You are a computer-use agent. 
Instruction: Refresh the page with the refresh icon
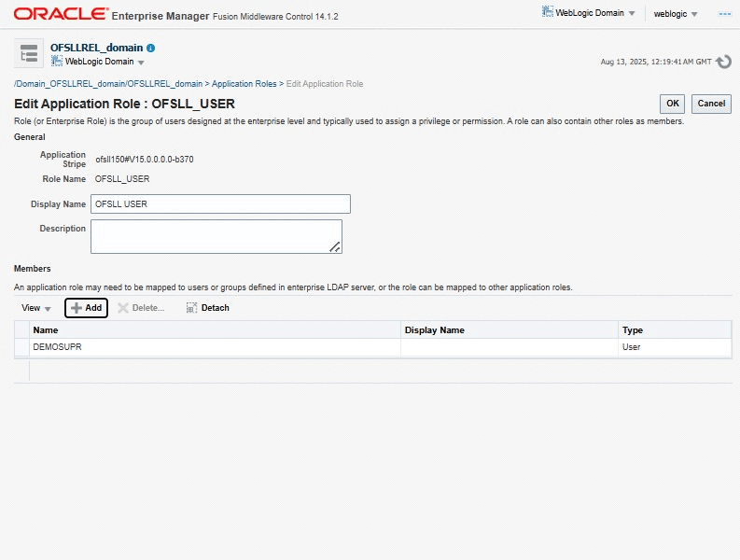pyautogui.click(x=723, y=62)
